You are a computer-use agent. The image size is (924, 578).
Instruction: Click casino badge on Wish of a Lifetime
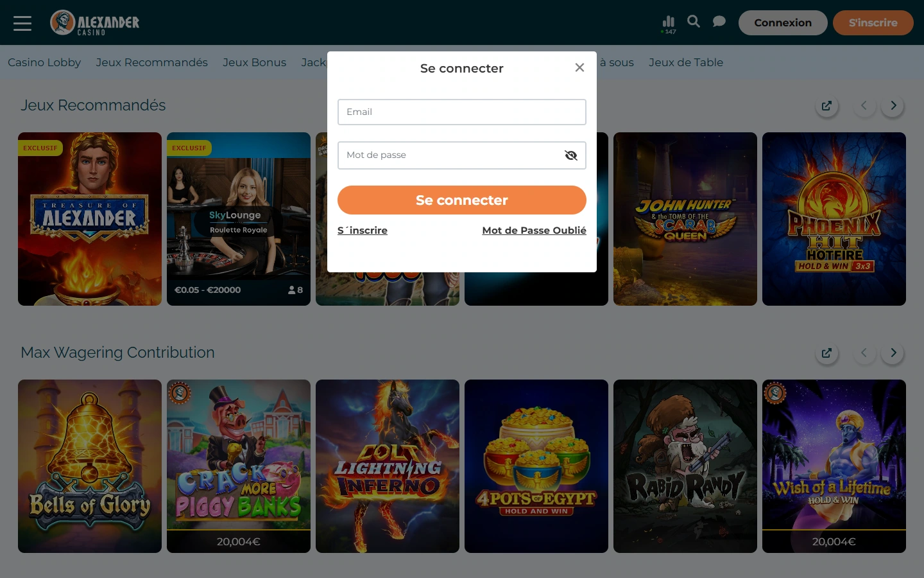[x=775, y=392]
